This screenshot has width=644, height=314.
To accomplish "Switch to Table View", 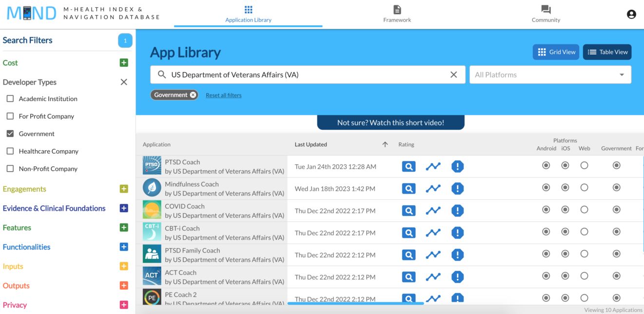I will 607,52.
